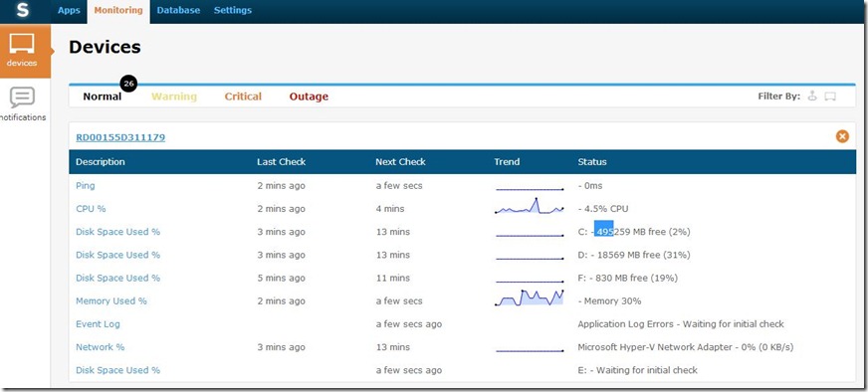Image resolution: width=868 pixels, height=392 pixels.
Task: Click the CPU % trend sparkline
Action: (530, 207)
